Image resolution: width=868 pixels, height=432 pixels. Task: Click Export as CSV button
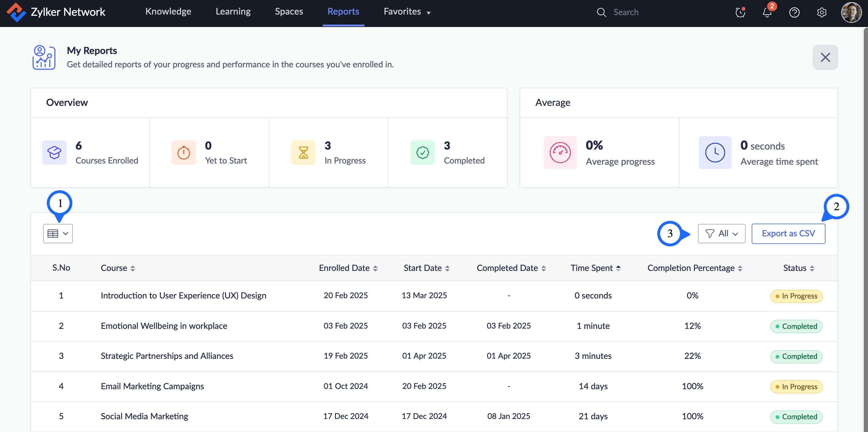(788, 234)
